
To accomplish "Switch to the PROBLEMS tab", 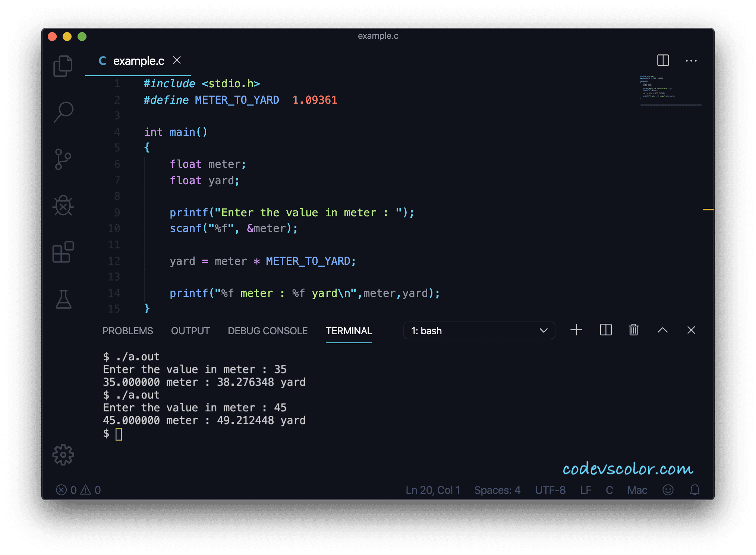I will pyautogui.click(x=127, y=331).
